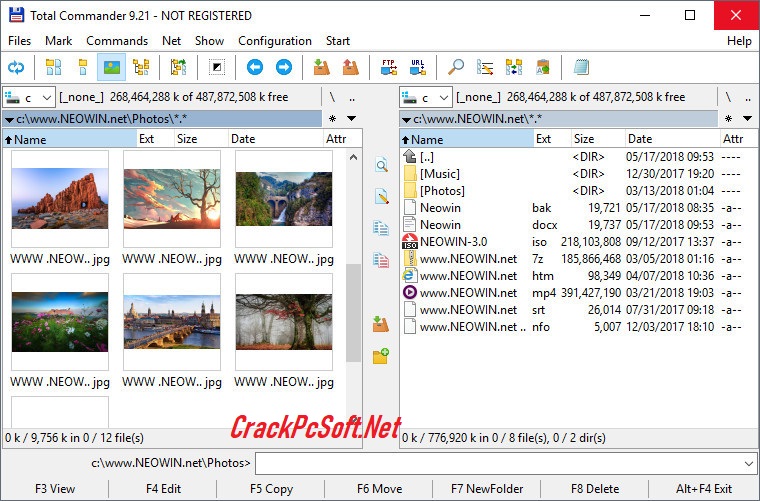Toggle thumbnail view toolbar icon
Viewport: 760px width, 501px height.
[111, 67]
